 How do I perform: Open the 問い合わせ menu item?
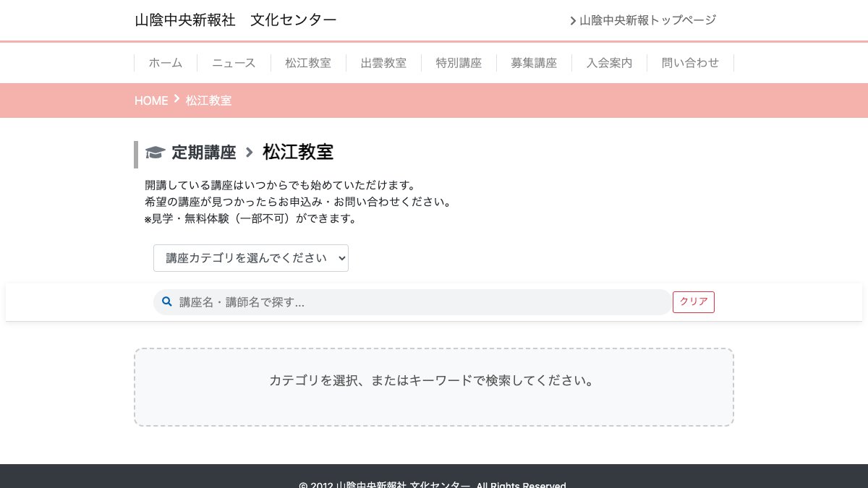point(690,63)
